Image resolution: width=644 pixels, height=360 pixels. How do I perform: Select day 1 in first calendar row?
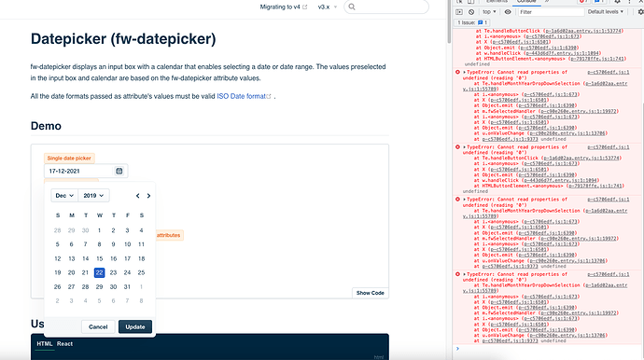click(x=99, y=230)
